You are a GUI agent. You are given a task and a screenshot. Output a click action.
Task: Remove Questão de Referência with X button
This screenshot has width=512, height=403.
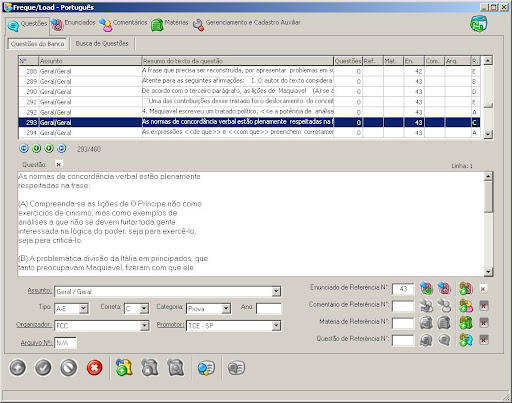(484, 340)
